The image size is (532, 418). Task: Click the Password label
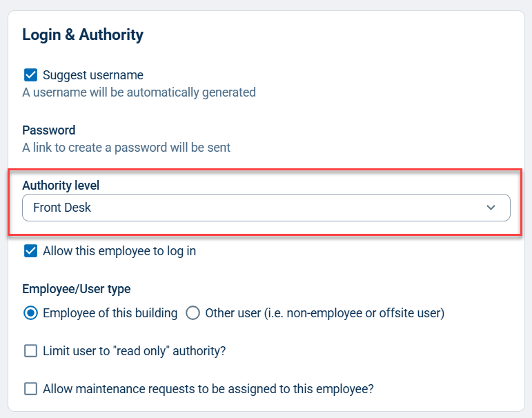coord(49,130)
